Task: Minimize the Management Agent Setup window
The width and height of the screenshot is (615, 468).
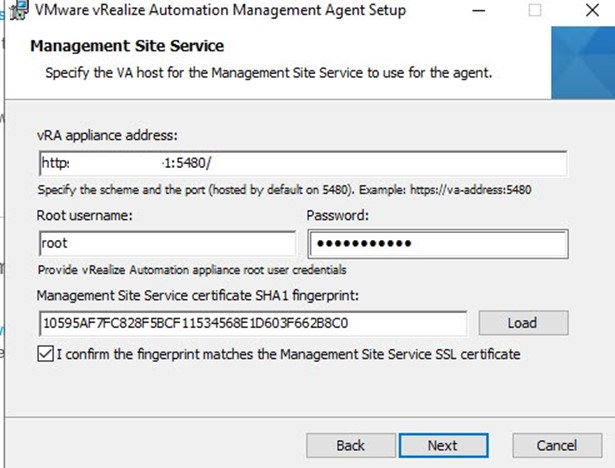Action: click(x=479, y=11)
